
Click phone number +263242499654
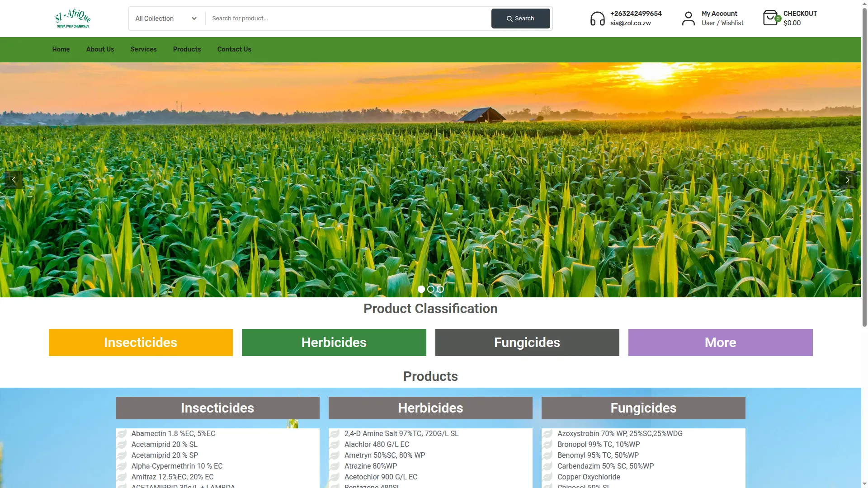pos(636,14)
